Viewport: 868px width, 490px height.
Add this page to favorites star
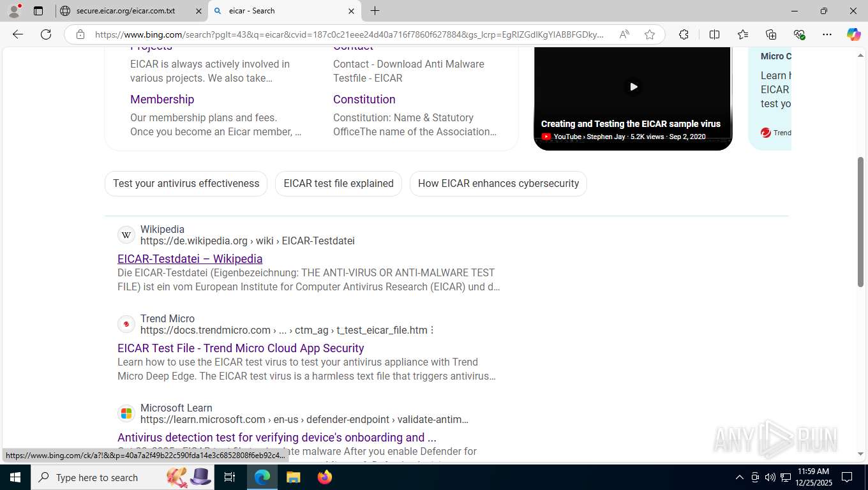coord(650,34)
